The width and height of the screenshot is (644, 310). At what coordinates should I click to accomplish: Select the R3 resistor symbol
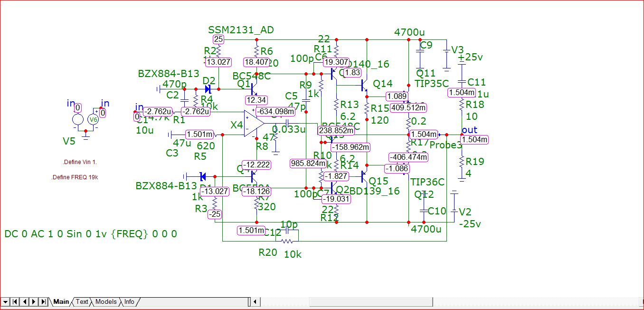(215, 203)
